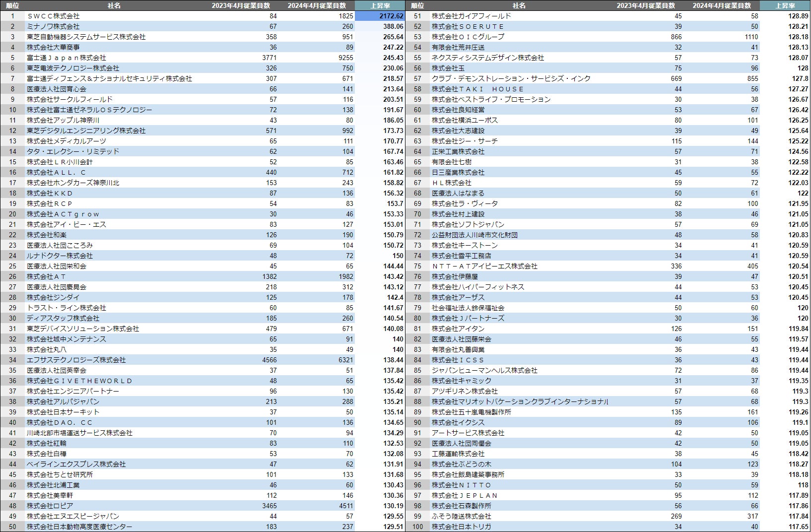Select the 2024 count 855

tap(752, 78)
